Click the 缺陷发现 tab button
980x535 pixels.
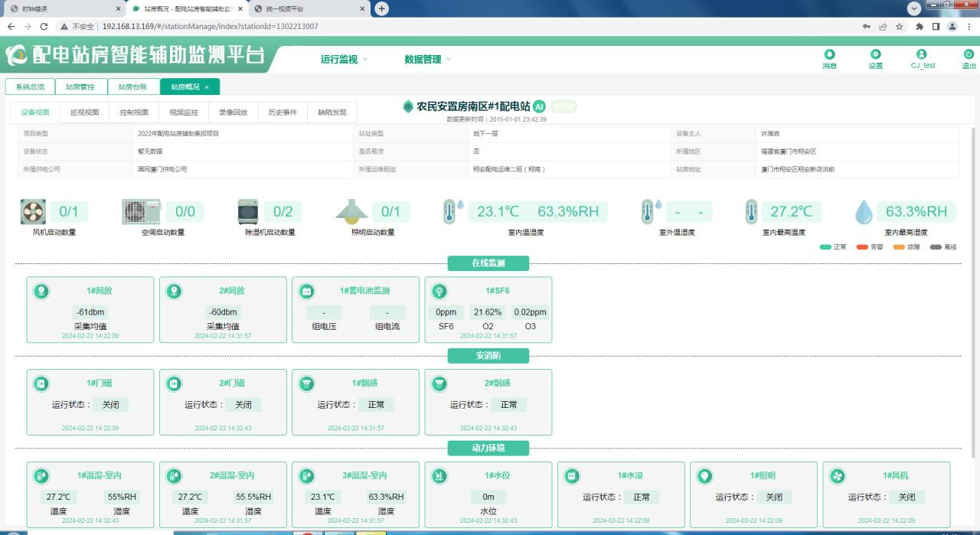(x=332, y=113)
